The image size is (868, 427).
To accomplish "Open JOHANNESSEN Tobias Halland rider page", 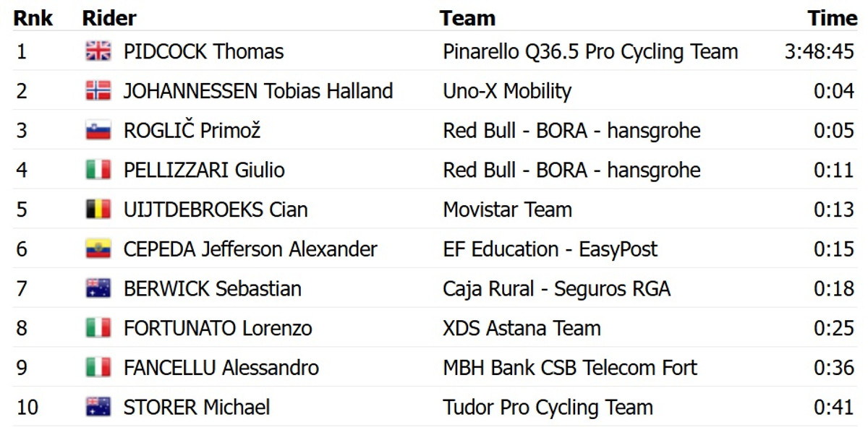I will [x=258, y=91].
